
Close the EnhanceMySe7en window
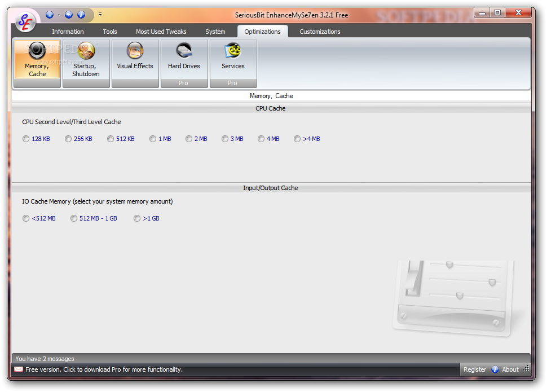[x=518, y=13]
